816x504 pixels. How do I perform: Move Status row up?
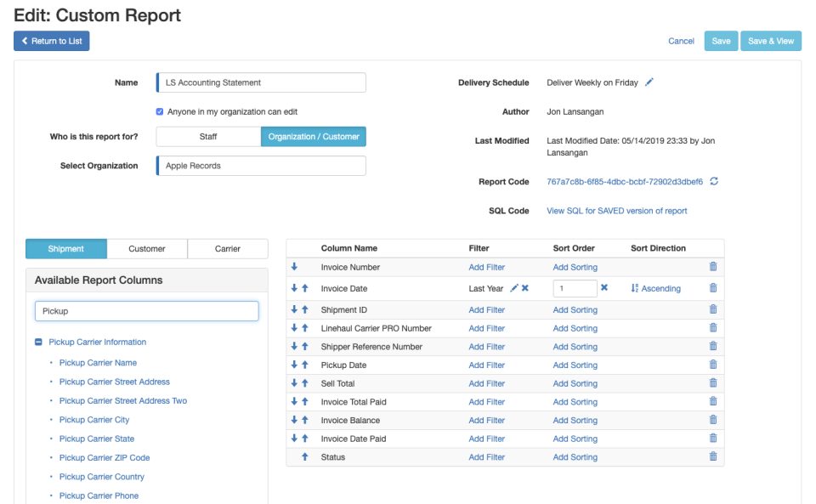click(x=305, y=457)
